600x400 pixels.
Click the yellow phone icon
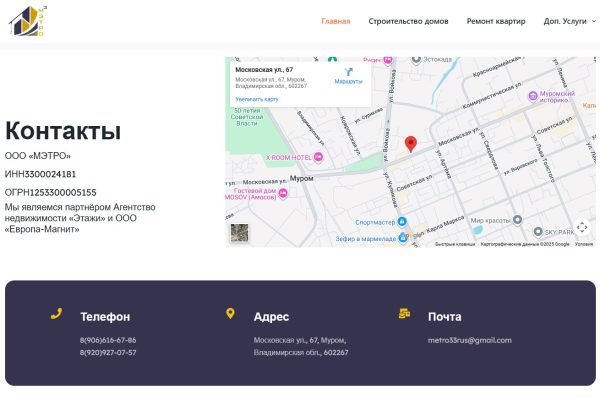click(57, 314)
